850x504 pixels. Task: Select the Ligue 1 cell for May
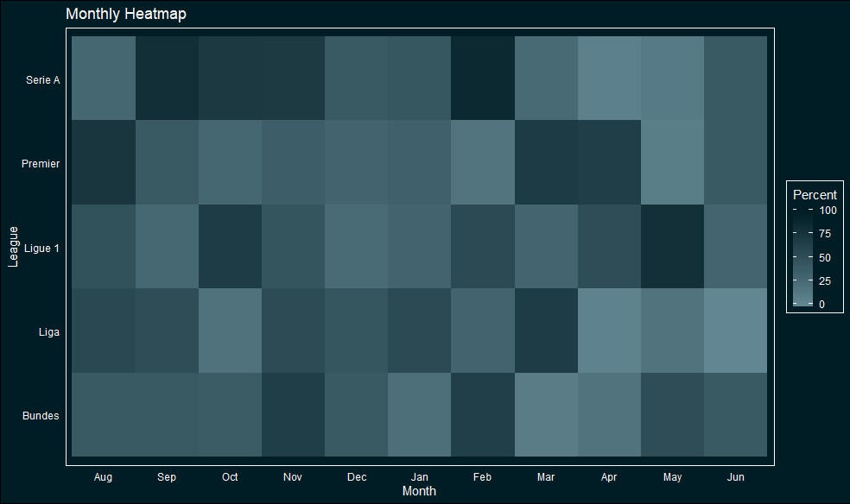click(x=672, y=247)
